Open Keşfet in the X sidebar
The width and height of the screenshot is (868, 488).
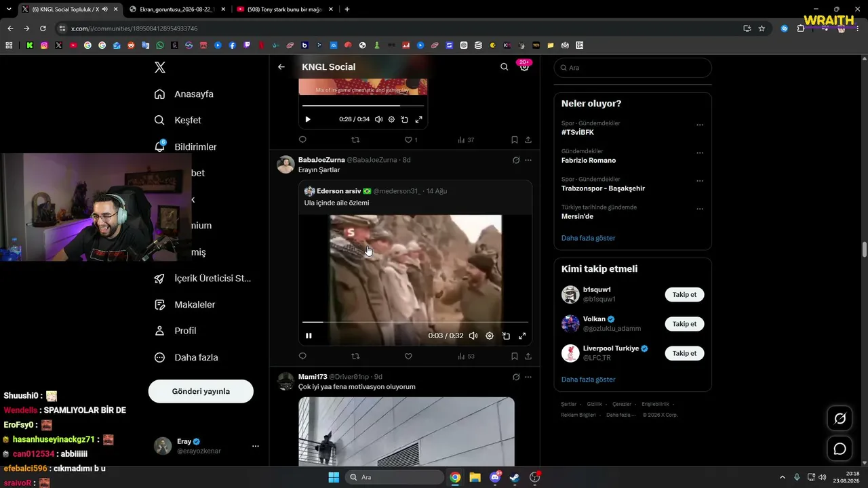(178, 120)
